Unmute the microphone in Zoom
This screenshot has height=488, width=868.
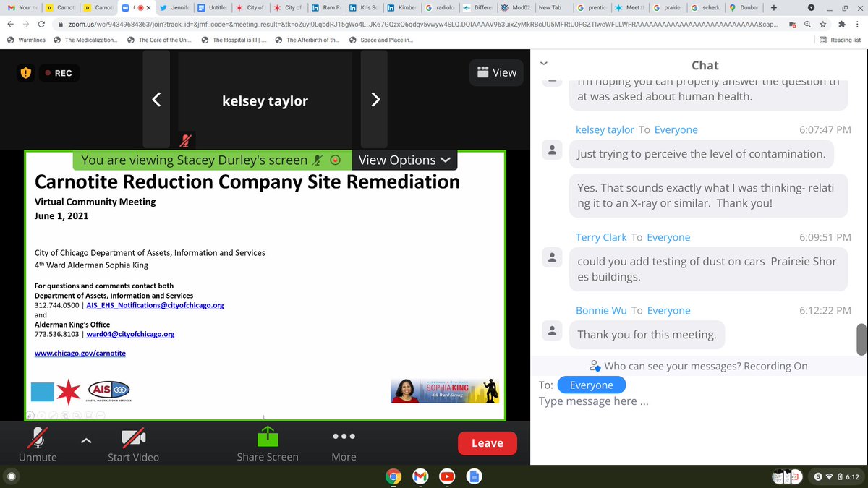coord(38,442)
